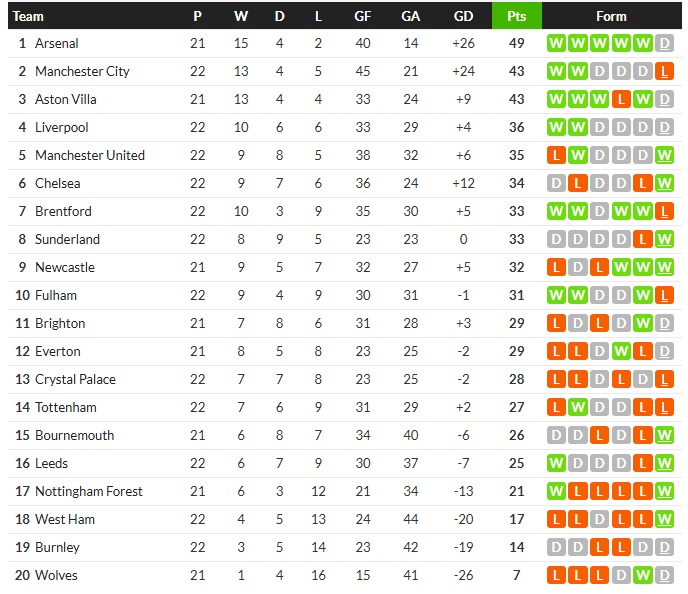Select the Crystal Palace team link
688x594 pixels.
click(75, 379)
